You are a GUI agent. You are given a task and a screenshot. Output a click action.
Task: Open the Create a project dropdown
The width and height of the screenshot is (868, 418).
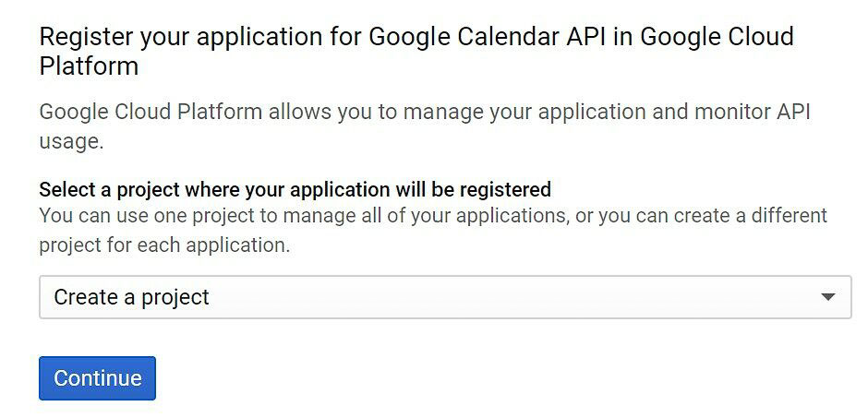445,297
